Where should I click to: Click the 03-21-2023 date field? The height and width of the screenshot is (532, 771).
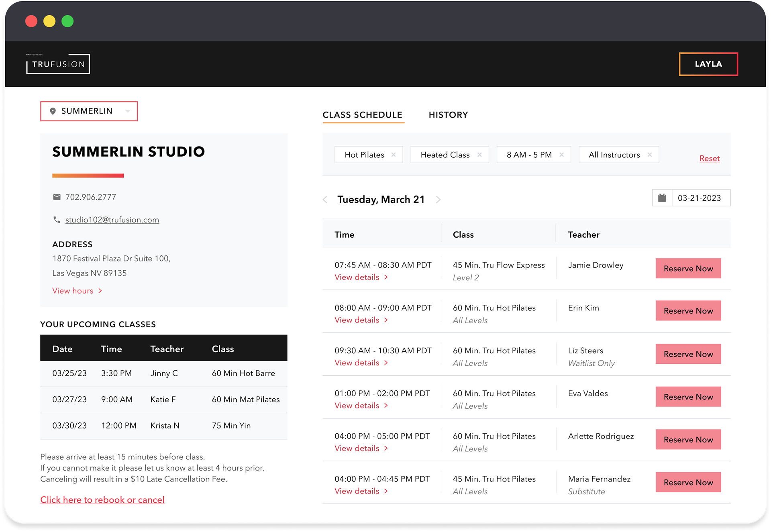coord(701,198)
